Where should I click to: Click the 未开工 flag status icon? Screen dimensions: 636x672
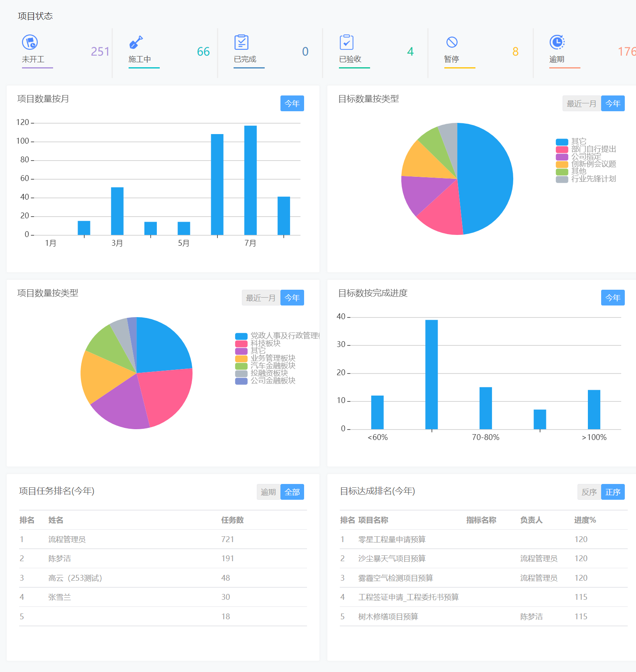(x=30, y=42)
